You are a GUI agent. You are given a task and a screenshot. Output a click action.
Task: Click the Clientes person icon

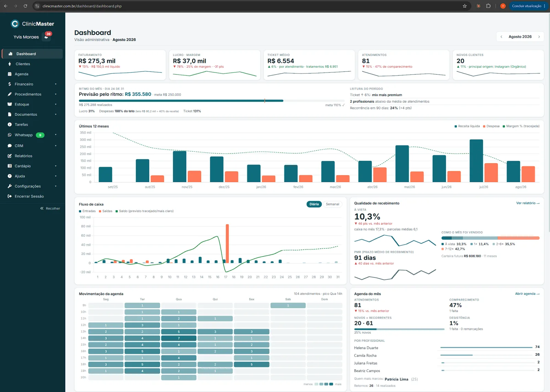click(10, 64)
